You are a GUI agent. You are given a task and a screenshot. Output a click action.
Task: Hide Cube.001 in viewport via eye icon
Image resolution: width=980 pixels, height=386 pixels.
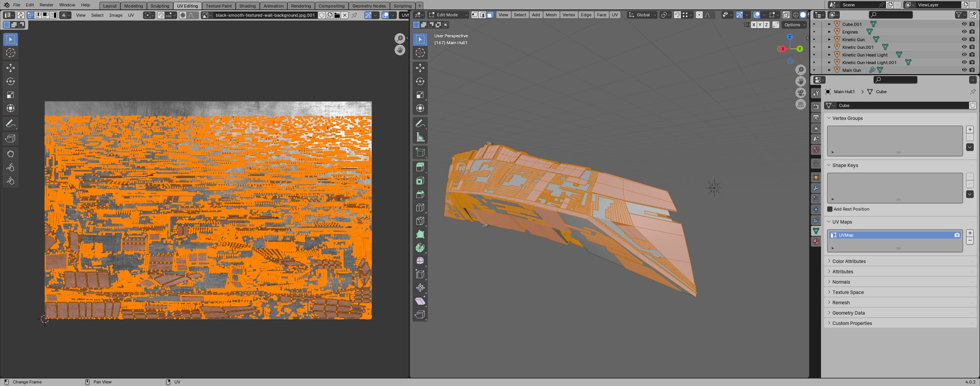[x=964, y=24]
